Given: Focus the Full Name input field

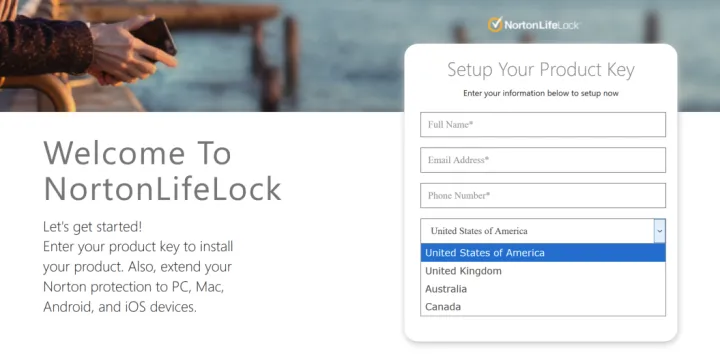Looking at the screenshot, I should (543, 124).
